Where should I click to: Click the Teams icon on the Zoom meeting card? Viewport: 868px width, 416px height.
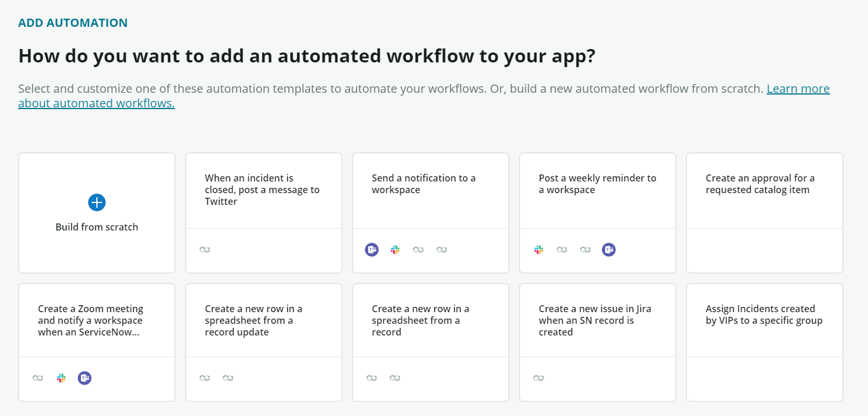pos(85,377)
